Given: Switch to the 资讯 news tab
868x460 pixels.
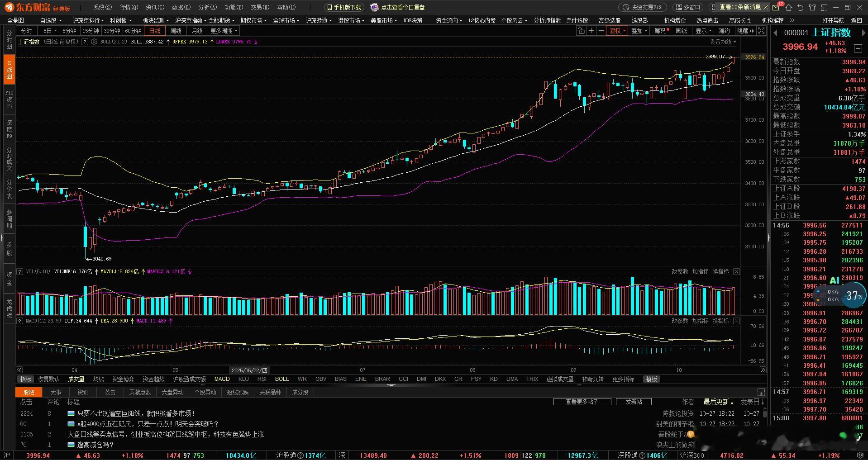Looking at the screenshot, I should (x=83, y=392).
